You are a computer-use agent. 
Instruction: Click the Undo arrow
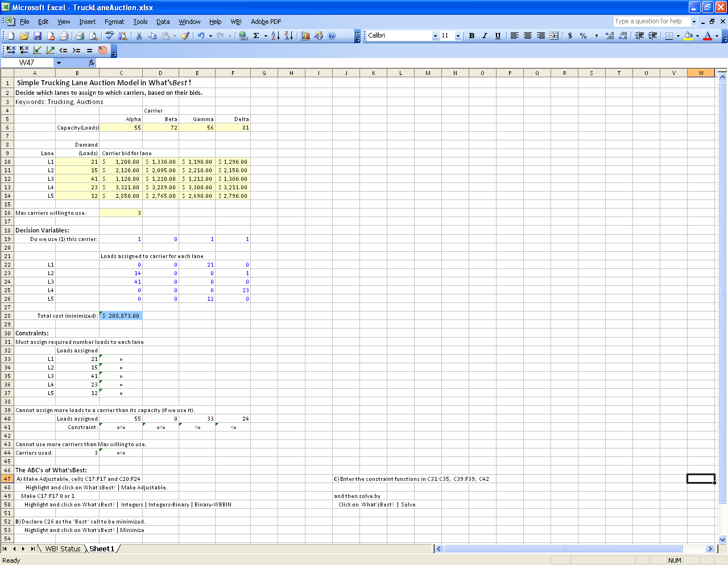pos(201,36)
